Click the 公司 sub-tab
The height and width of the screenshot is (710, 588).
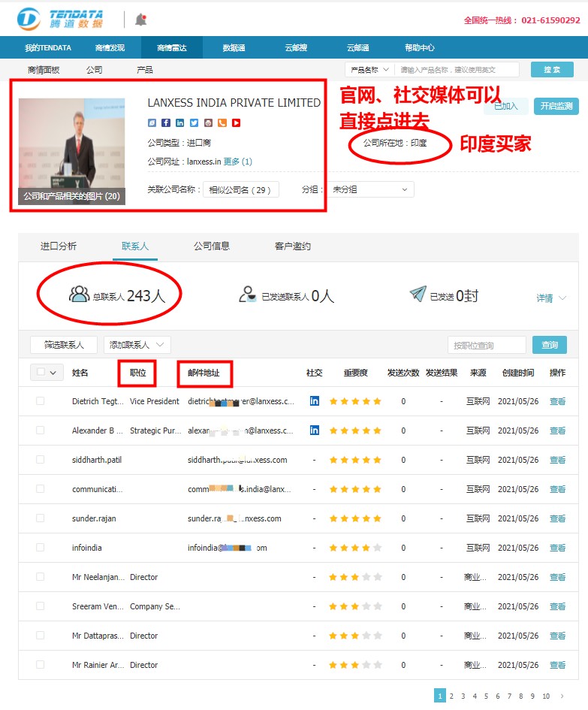[94, 70]
